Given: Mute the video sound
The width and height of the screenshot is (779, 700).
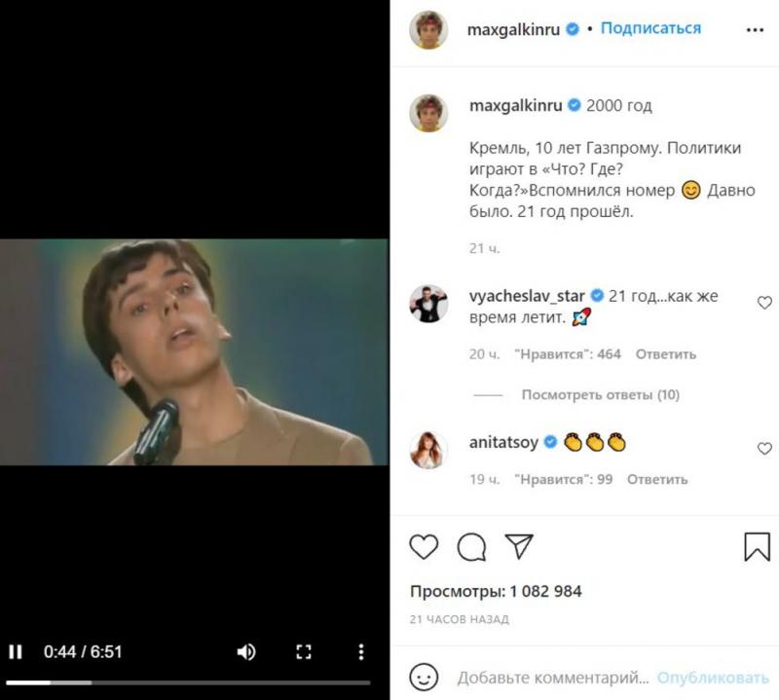Looking at the screenshot, I should click(x=247, y=651).
